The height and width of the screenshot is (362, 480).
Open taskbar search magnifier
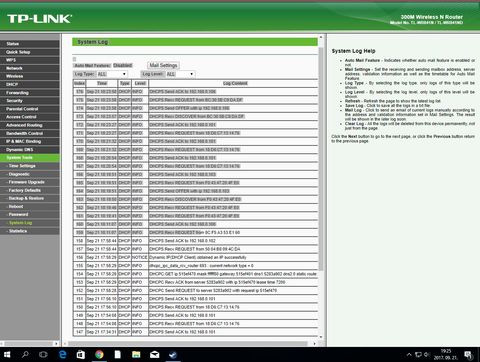pyautogui.click(x=25, y=354)
